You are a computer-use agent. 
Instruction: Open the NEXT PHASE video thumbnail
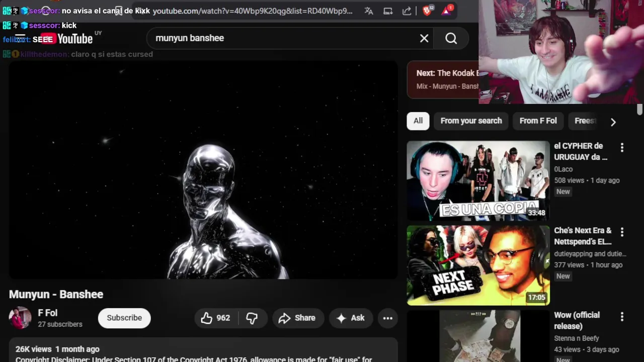tap(478, 265)
